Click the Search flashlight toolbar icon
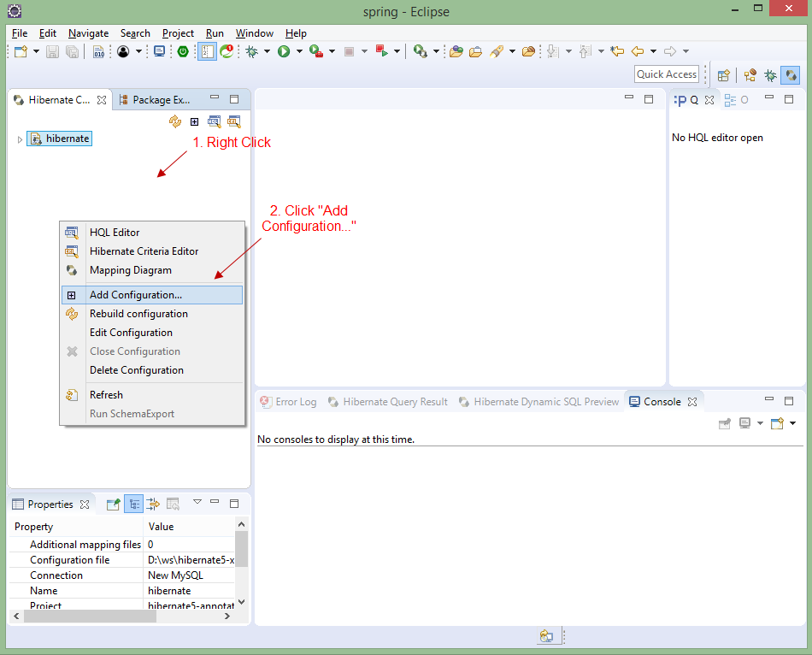 (497, 51)
